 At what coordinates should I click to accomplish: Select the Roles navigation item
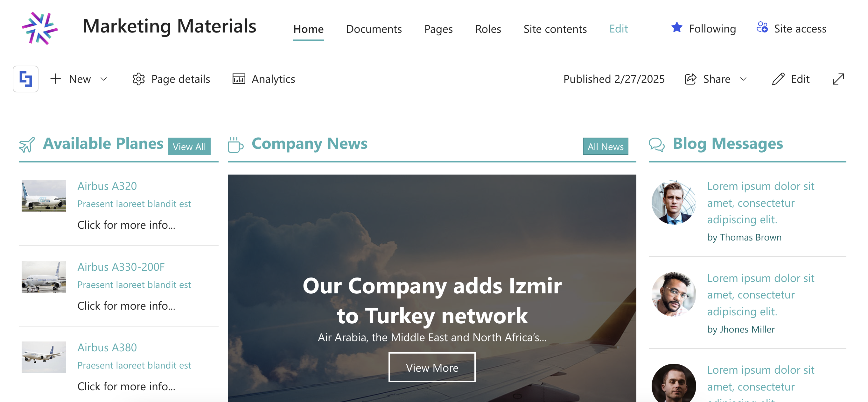[x=488, y=29]
